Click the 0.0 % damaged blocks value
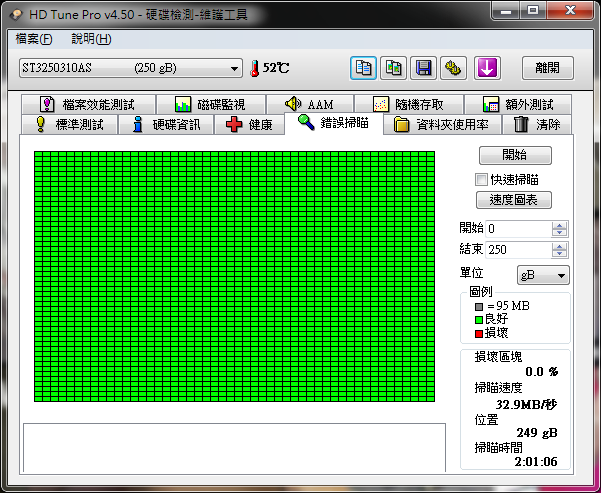This screenshot has height=493, width=601. tap(542, 371)
